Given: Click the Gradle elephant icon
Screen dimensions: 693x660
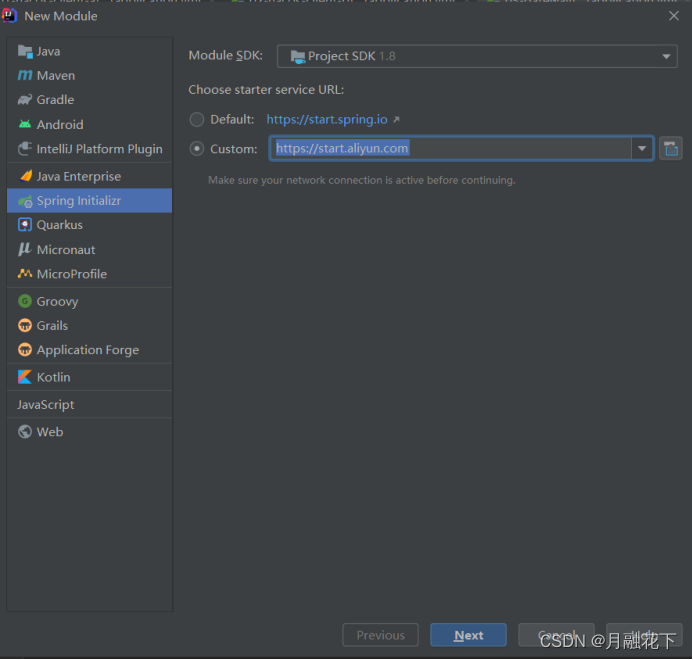Looking at the screenshot, I should [x=25, y=100].
